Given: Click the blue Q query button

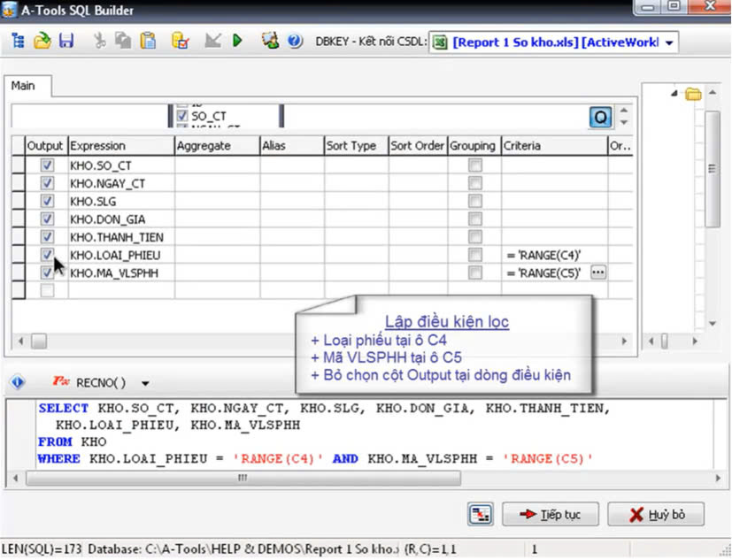Looking at the screenshot, I should 600,117.
